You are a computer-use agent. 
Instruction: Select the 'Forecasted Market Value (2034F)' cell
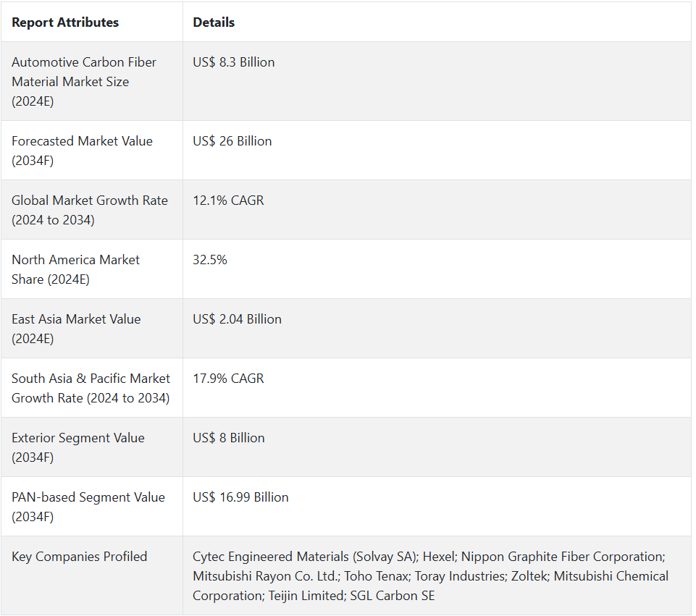pos(82,151)
